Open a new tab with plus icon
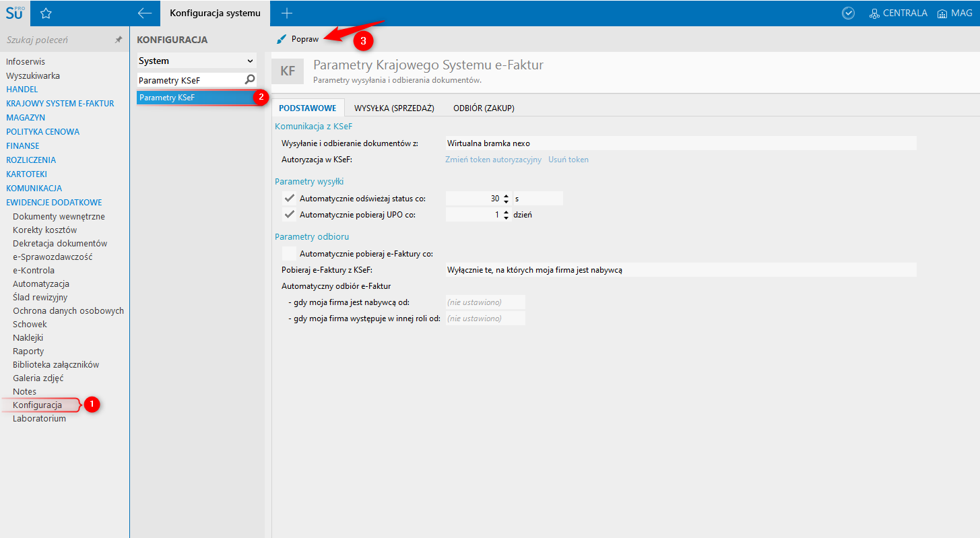The width and height of the screenshot is (980, 538). click(287, 13)
